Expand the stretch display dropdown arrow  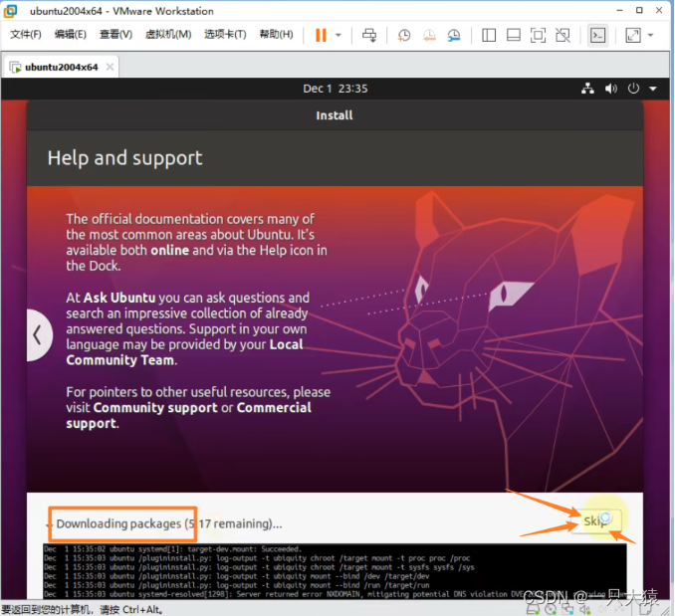(650, 35)
